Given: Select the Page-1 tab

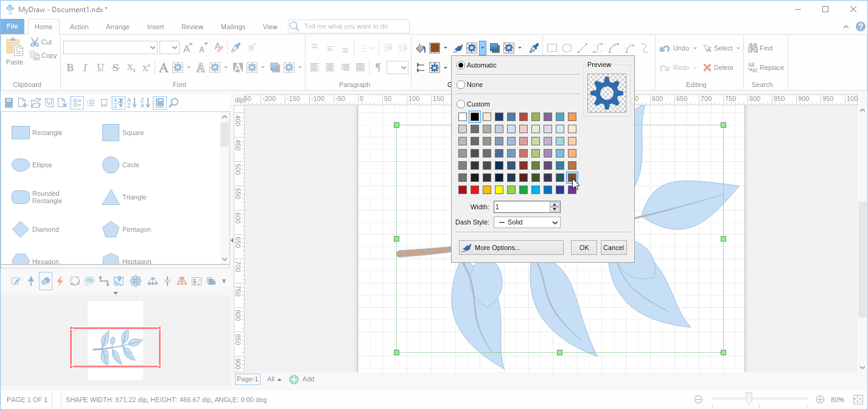Looking at the screenshot, I should pos(248,379).
